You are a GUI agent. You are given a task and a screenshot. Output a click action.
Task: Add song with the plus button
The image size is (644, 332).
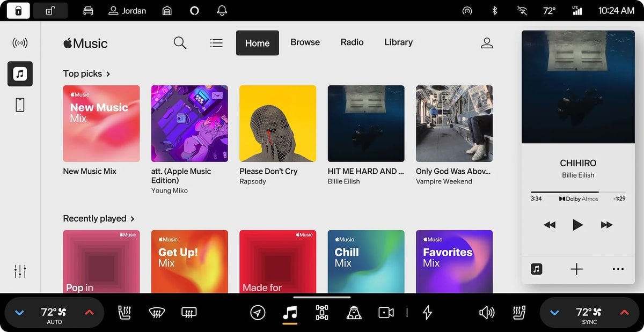point(576,269)
